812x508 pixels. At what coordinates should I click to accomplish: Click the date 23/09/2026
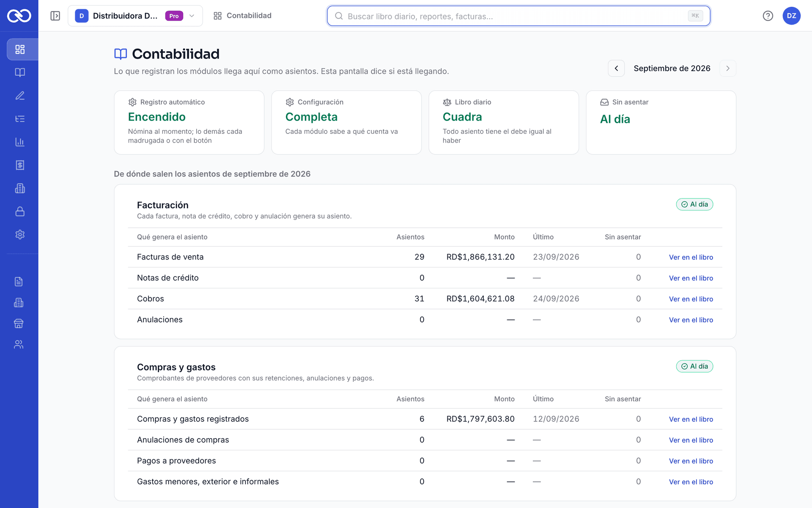556,257
